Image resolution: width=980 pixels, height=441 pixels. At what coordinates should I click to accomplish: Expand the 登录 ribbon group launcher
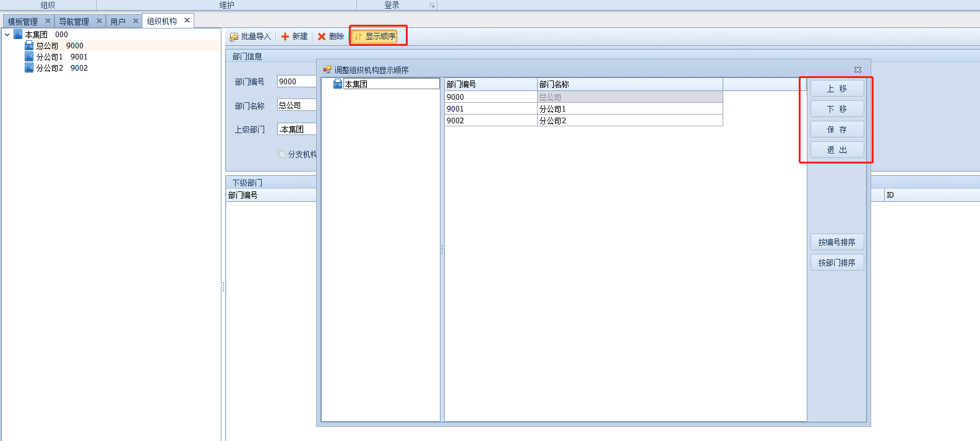pos(432,6)
